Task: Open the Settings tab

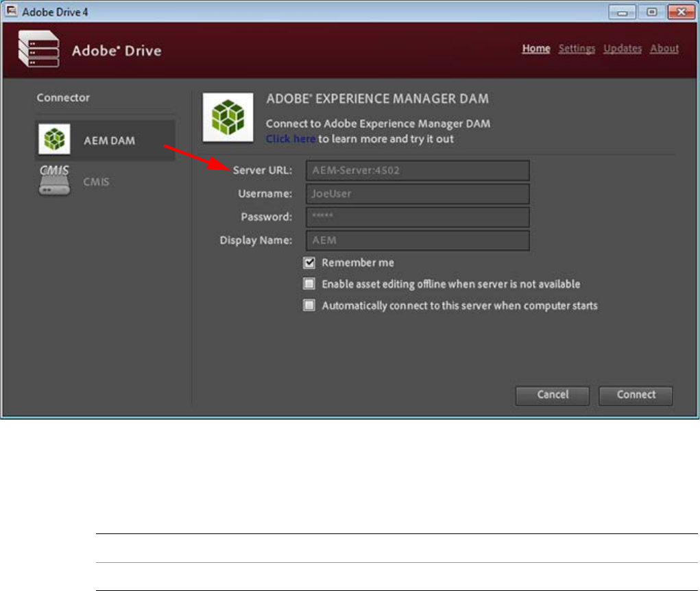Action: (577, 48)
